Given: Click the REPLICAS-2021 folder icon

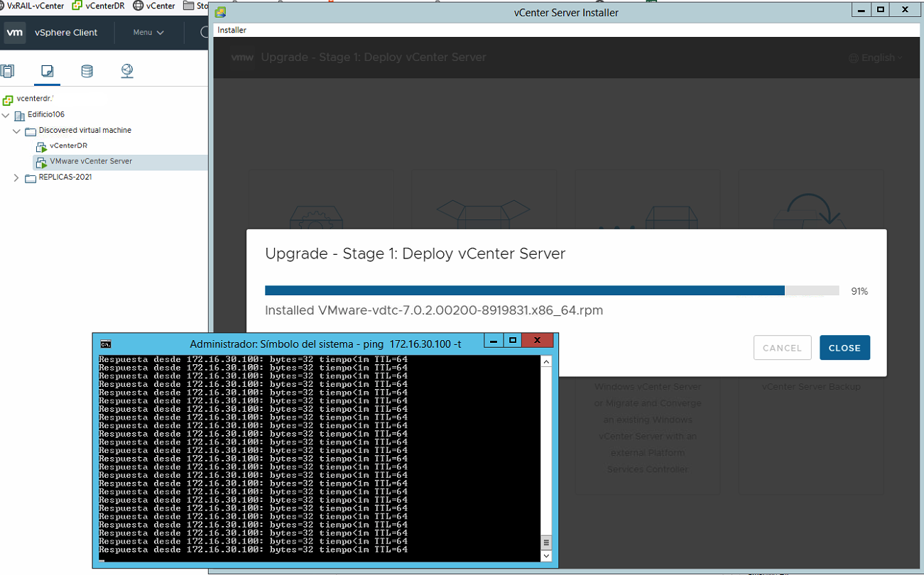Looking at the screenshot, I should coord(31,178).
